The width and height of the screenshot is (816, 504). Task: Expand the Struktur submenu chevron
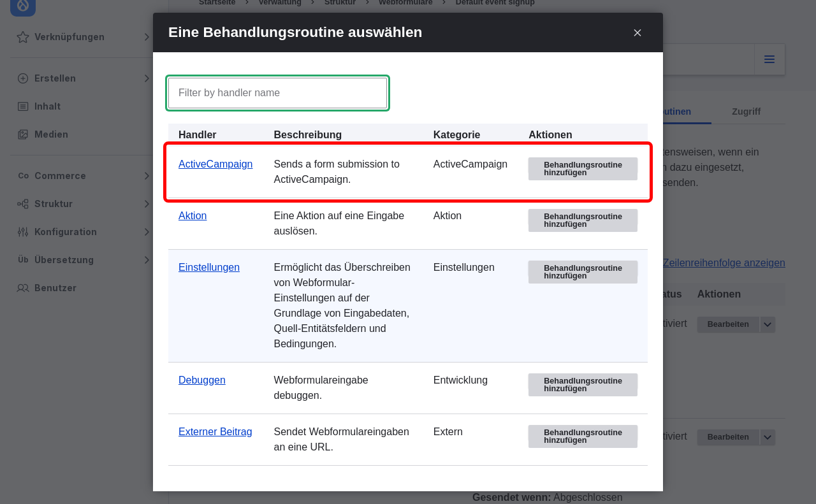[x=147, y=204]
